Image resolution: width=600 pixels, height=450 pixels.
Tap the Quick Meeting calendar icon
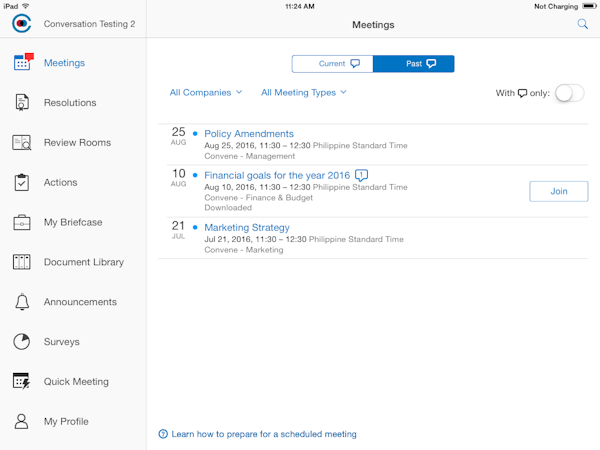pyautogui.click(x=22, y=381)
